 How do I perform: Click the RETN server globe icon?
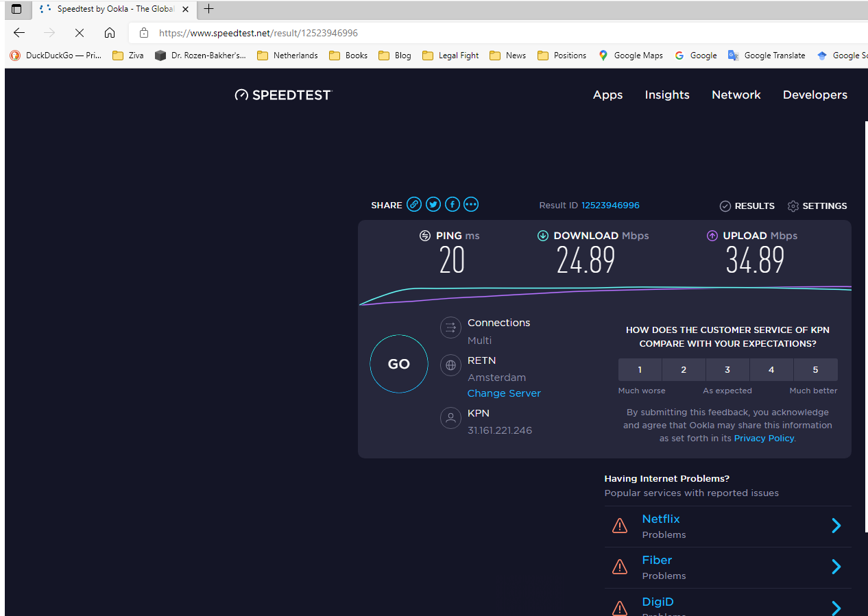pyautogui.click(x=450, y=365)
